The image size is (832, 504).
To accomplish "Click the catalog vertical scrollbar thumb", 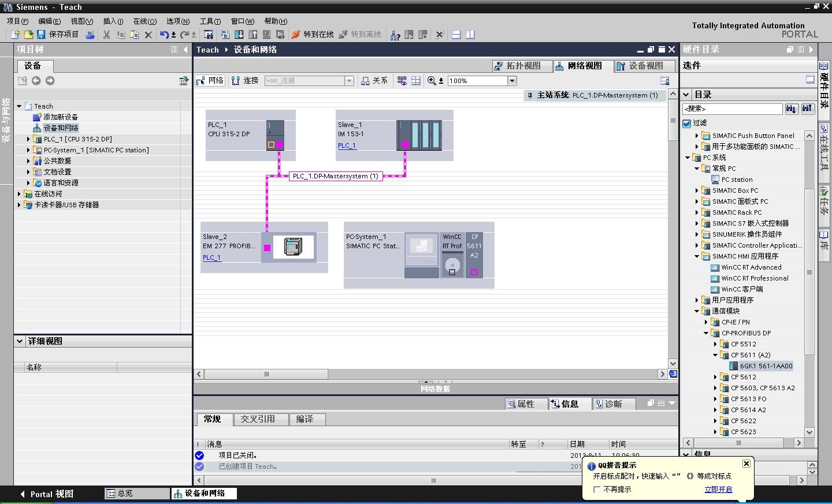I will (x=809, y=271).
